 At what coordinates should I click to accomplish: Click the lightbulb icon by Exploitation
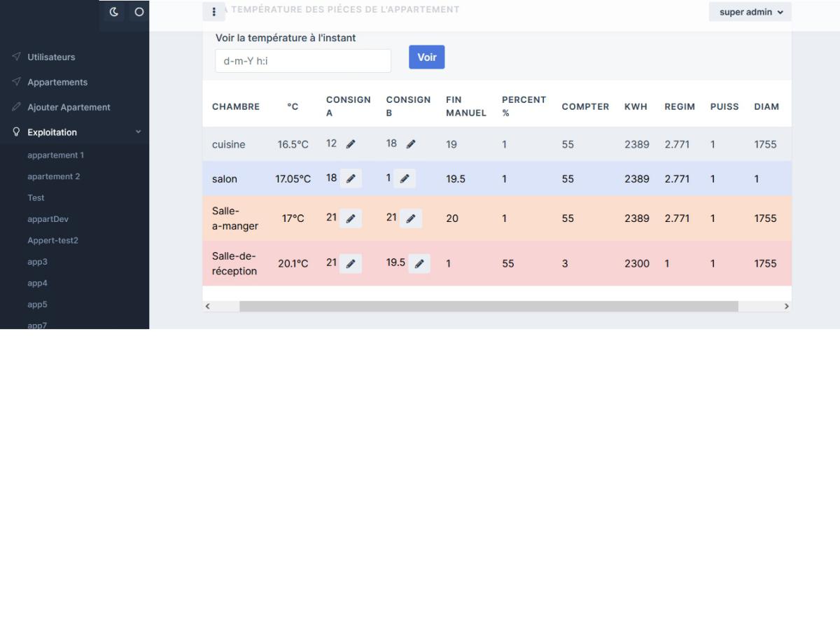[x=16, y=132]
